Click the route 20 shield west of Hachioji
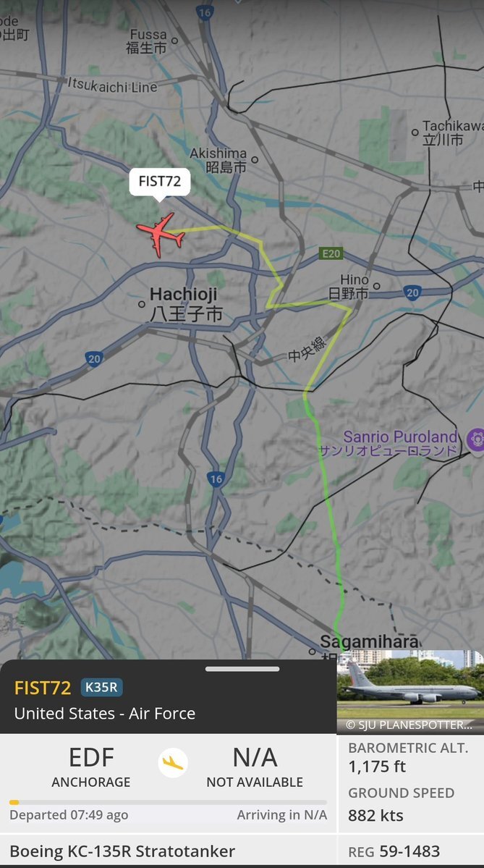The image size is (484, 868). [x=94, y=359]
